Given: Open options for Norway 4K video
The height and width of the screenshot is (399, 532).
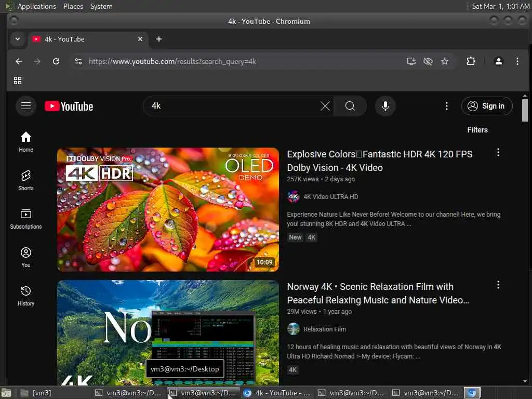Looking at the screenshot, I should (498, 285).
